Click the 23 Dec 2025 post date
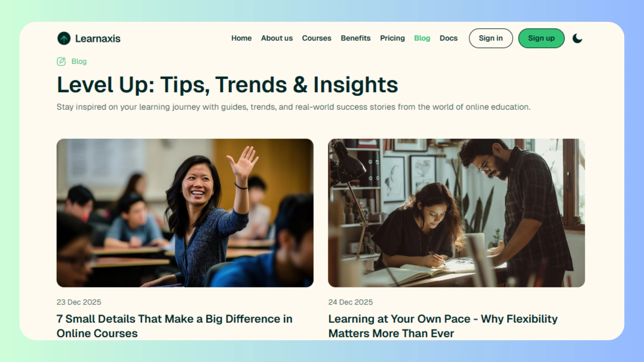The image size is (644, 362). point(79,302)
